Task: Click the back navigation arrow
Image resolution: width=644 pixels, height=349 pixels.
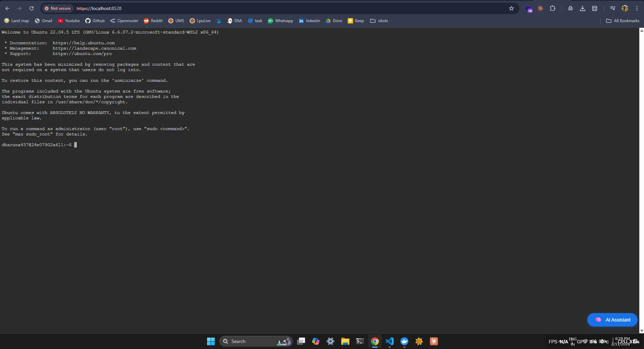Action: pos(7,8)
